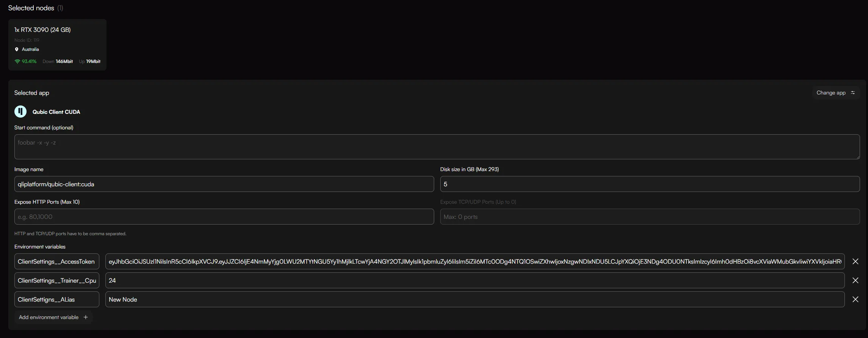This screenshot has width=868, height=338.
Task: Edit the Image name field
Action: click(x=224, y=184)
